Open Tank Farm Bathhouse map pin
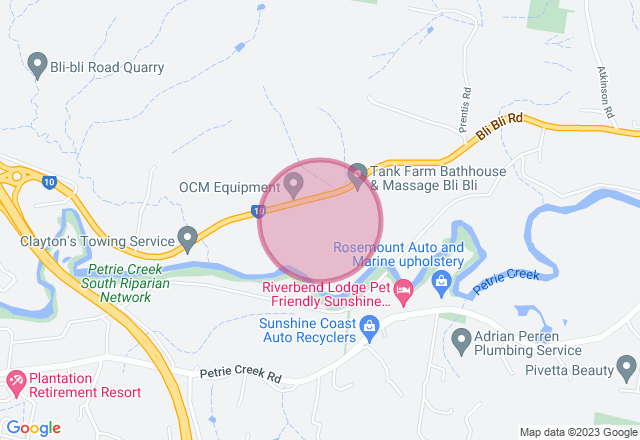Screen dimensions: 640x440 [358, 177]
